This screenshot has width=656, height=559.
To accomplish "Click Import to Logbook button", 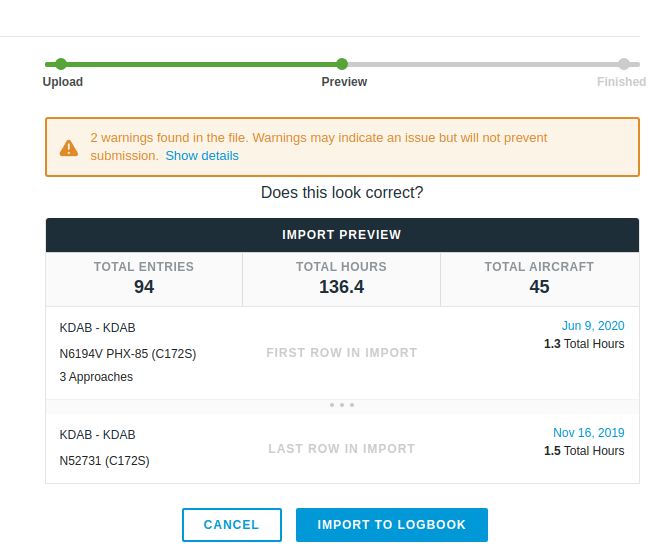I will 391,525.
